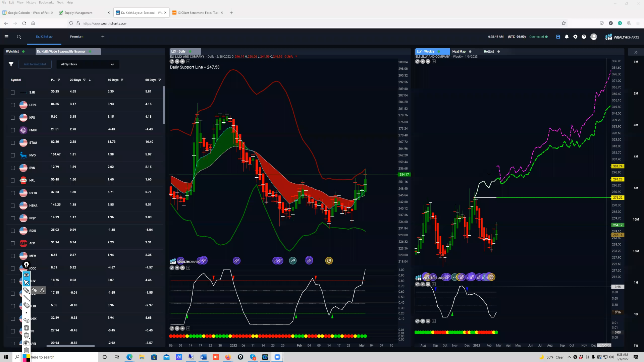Tick the KFS row checkbox
The height and width of the screenshot is (362, 644).
coord(13,118)
